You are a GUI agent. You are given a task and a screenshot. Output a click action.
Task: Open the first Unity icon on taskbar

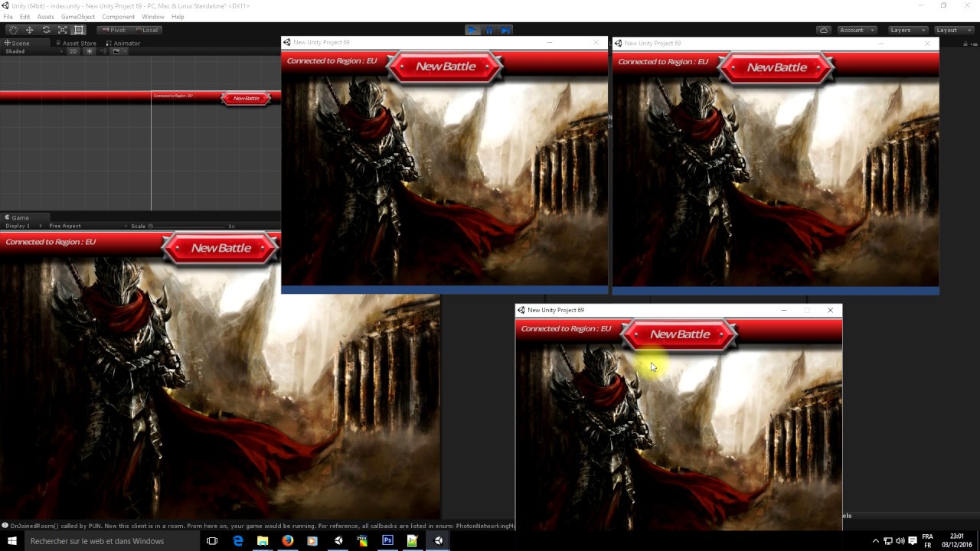coord(338,541)
